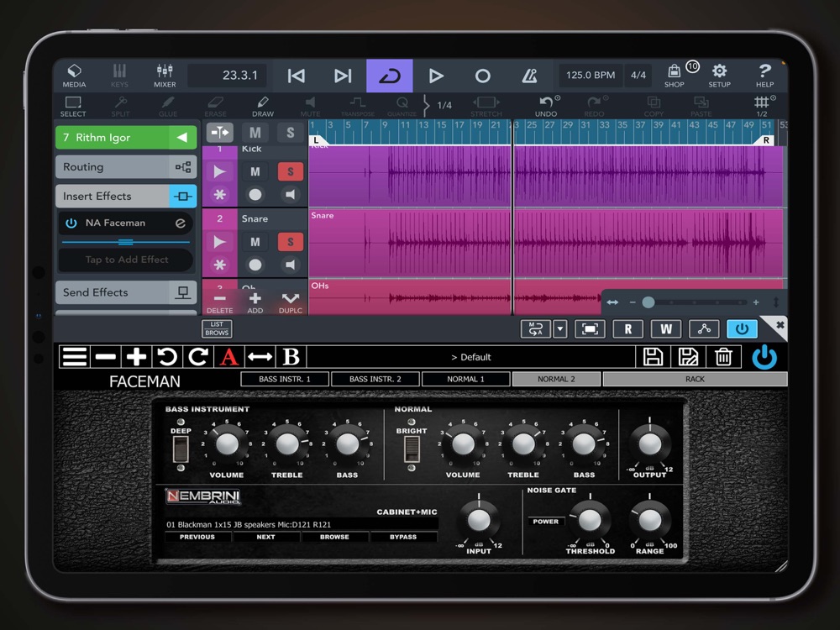Jump to next locator

[x=343, y=76]
